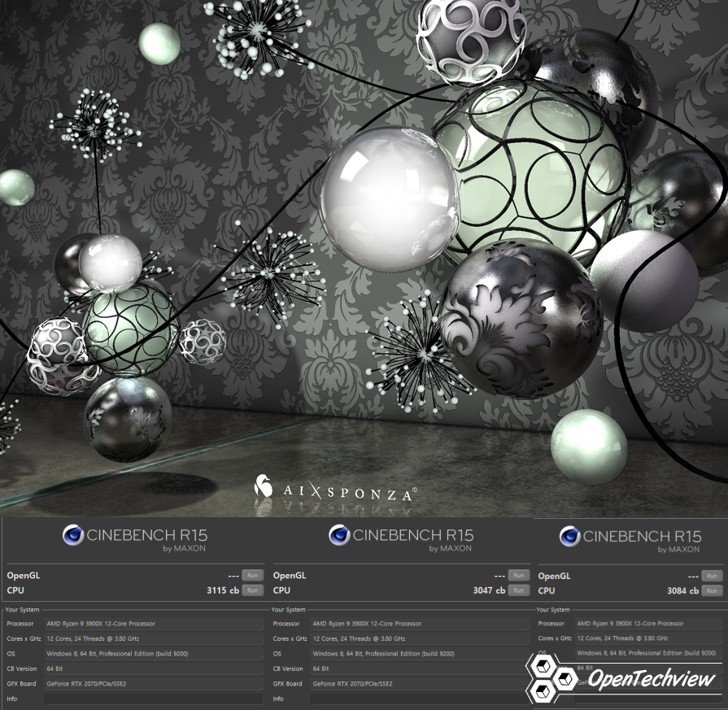
Task: Click the OpenGL label in the 3084 cb panel
Action: (x=555, y=576)
